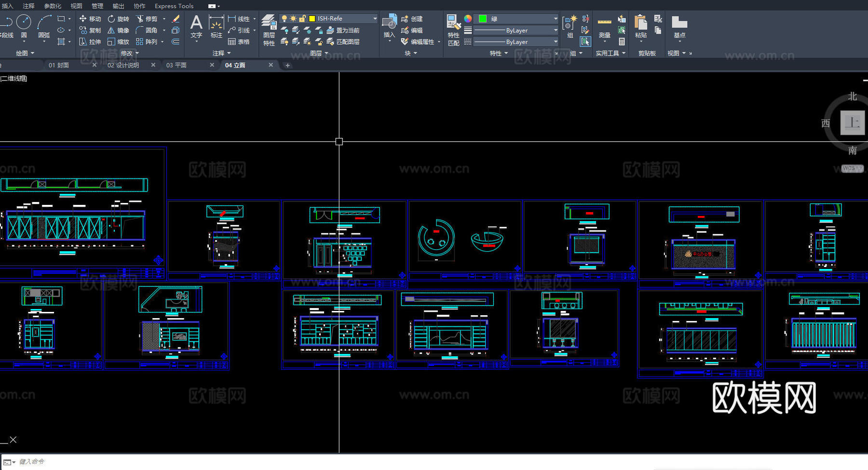
Task: Click the Quick Calculator icon
Action: (x=622, y=42)
